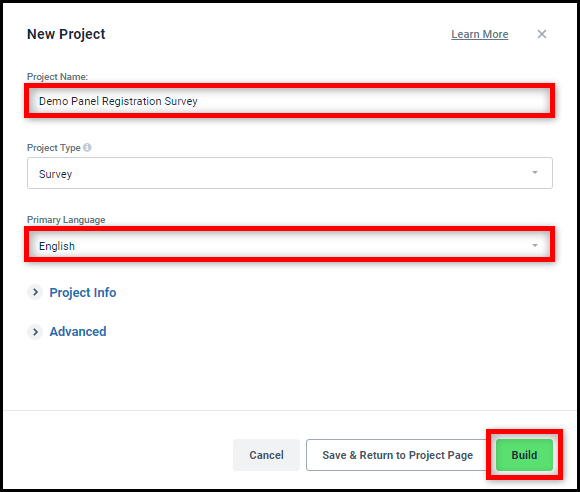Select the English language field

290,245
